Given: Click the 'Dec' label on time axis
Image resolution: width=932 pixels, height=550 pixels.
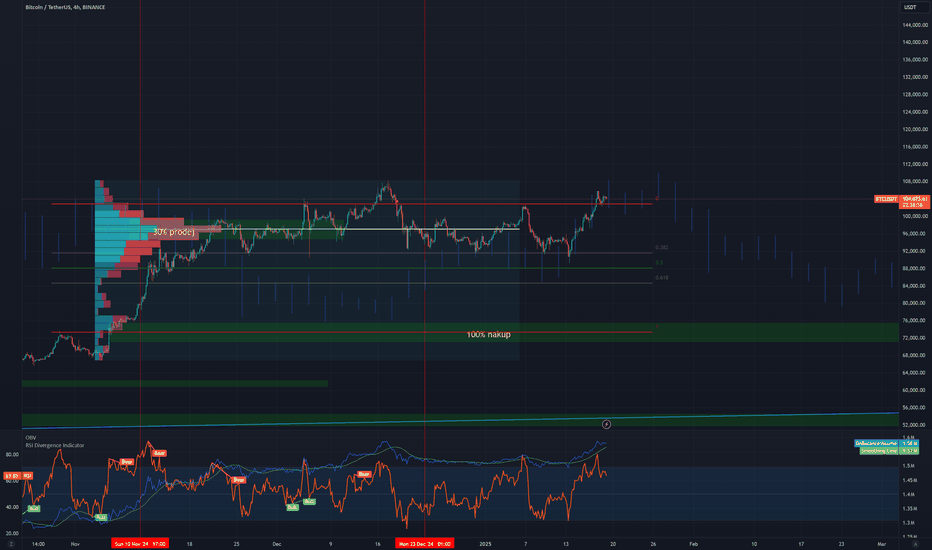Looking at the screenshot, I should point(276,544).
